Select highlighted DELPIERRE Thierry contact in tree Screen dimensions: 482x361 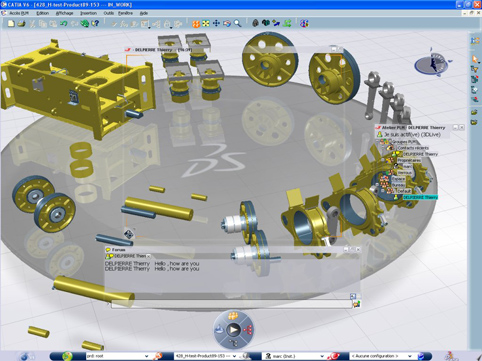[420, 197]
